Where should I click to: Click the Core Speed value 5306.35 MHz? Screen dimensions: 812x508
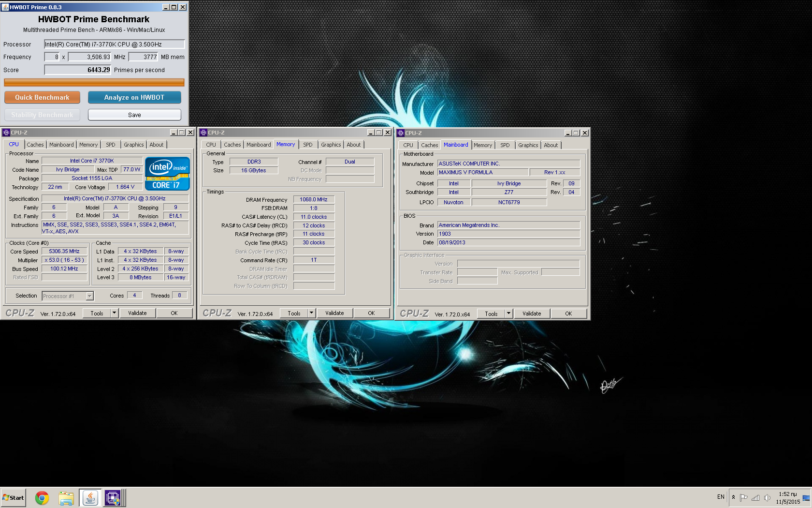click(64, 251)
